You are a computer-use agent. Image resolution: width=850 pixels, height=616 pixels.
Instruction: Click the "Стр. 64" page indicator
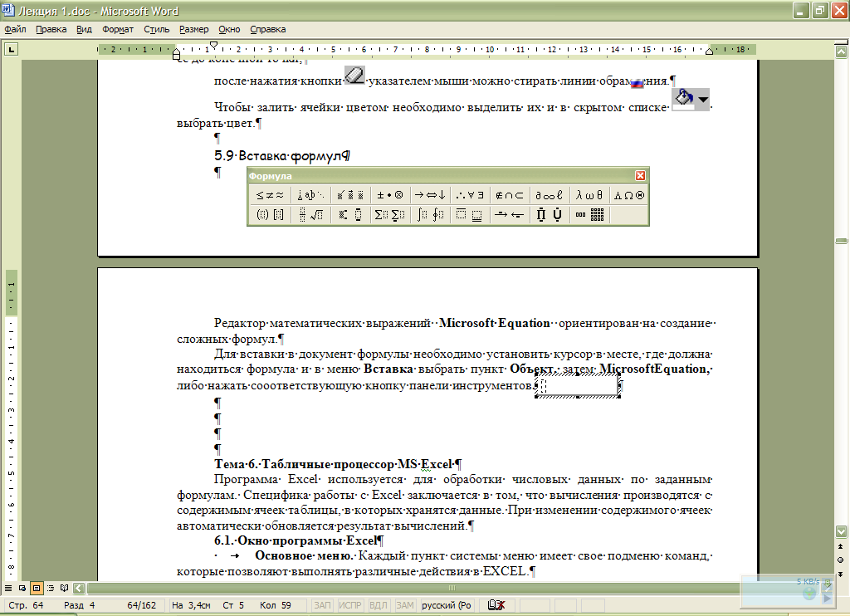point(26,605)
